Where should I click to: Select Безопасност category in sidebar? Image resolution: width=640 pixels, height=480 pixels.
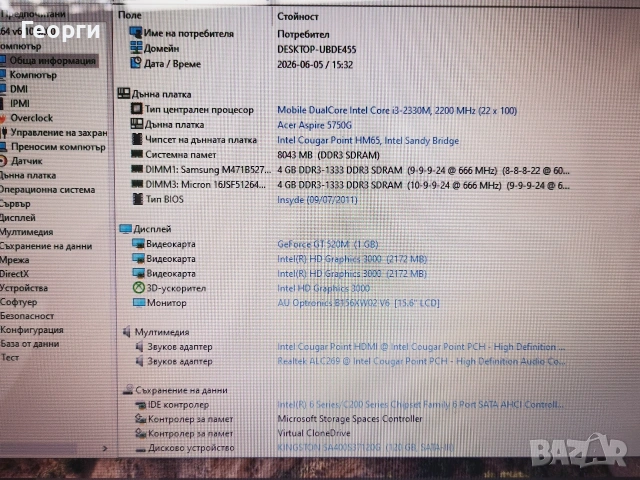coord(27,316)
